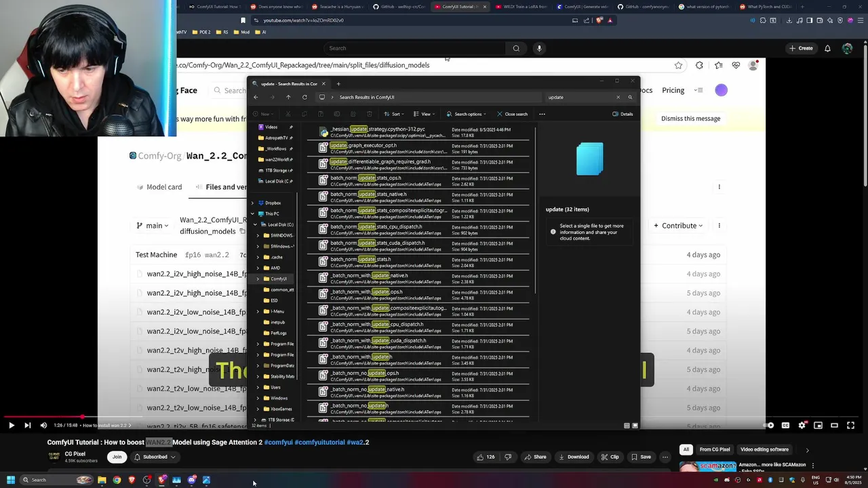The width and height of the screenshot is (868, 488).
Task: Click the YouTube search magnifier button
Action: (x=516, y=48)
